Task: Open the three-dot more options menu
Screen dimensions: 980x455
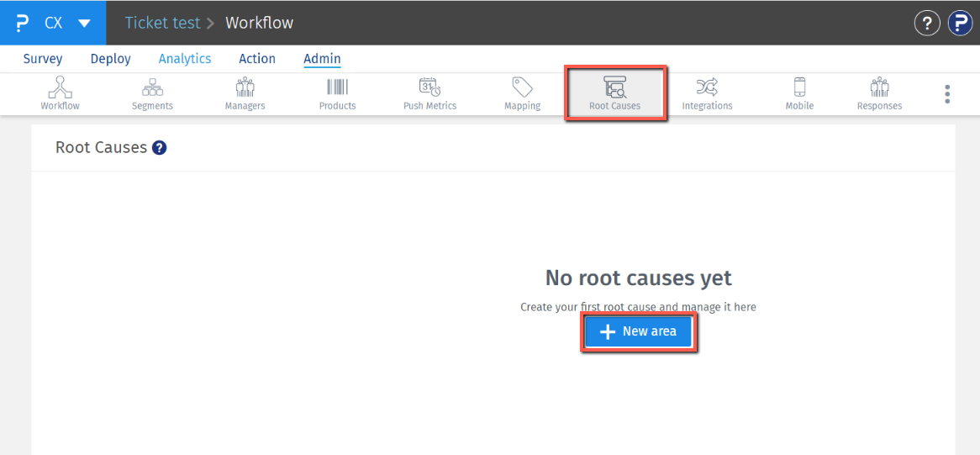Action: point(947,93)
